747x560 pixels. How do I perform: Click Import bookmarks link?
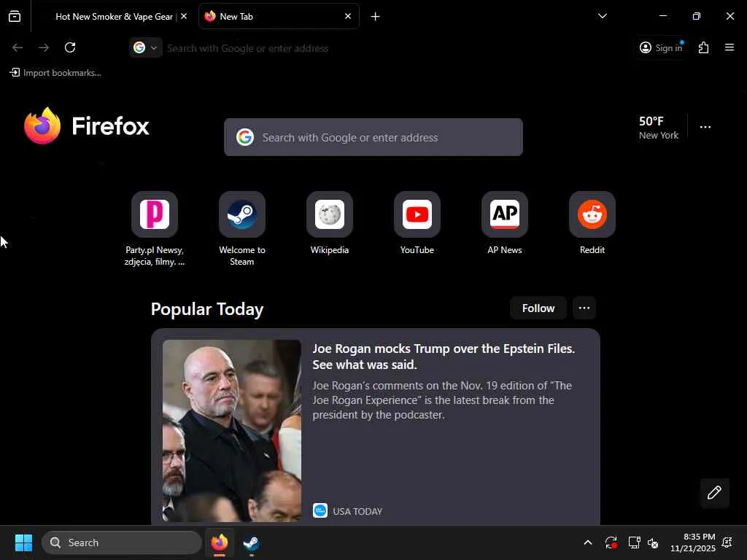[55, 73]
